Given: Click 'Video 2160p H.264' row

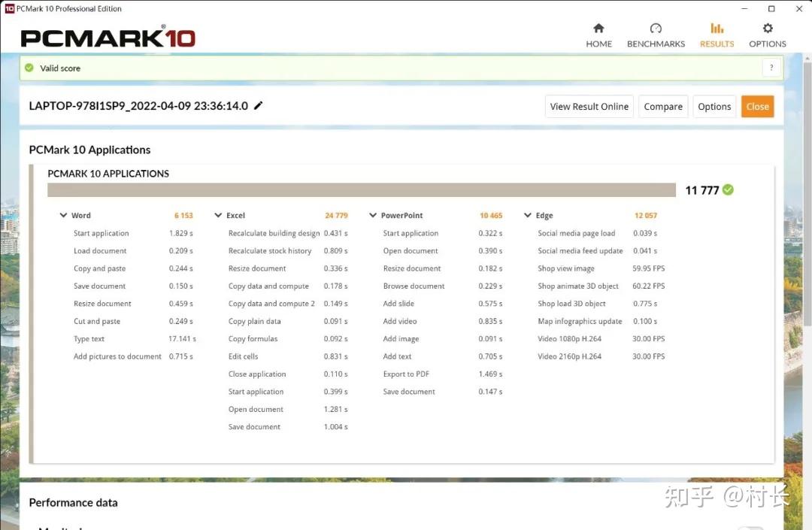Looking at the screenshot, I should pos(601,356).
